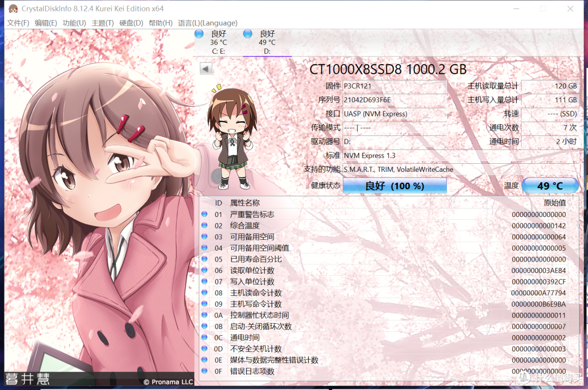Click the standard field NVM Express 1.3

(x=461, y=156)
